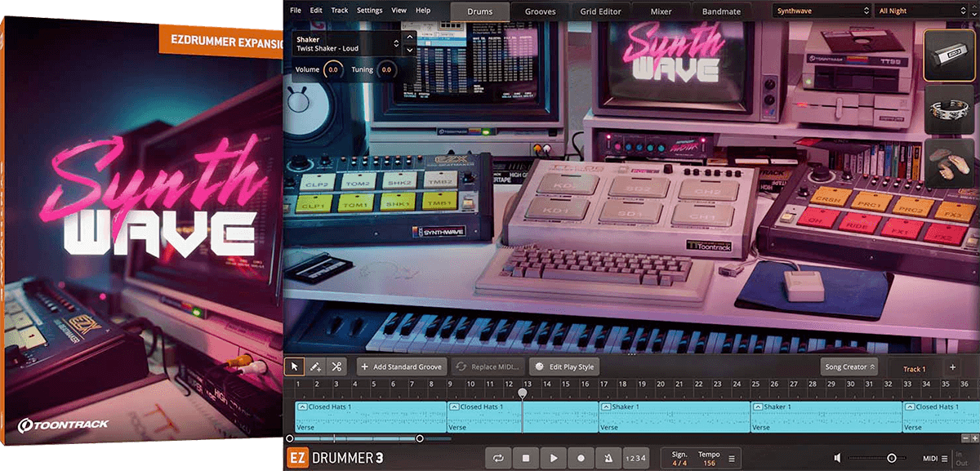Viewport: 980px width, 471px height.
Task: Click Add Standard Groove button
Action: pyautogui.click(x=402, y=367)
